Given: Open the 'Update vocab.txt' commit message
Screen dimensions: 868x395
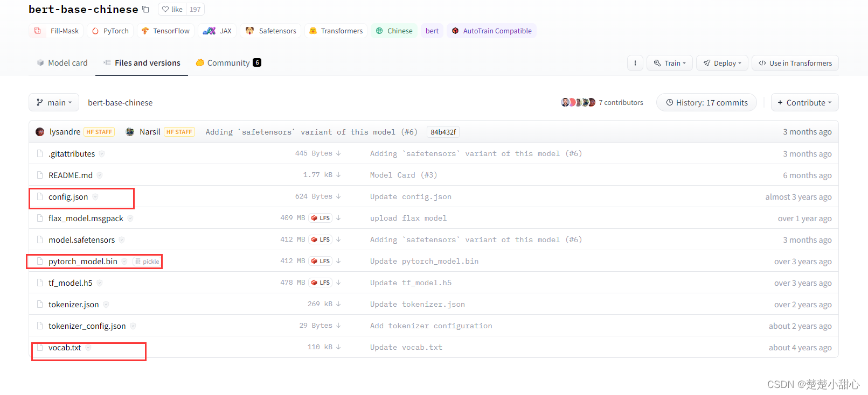Looking at the screenshot, I should (406, 347).
